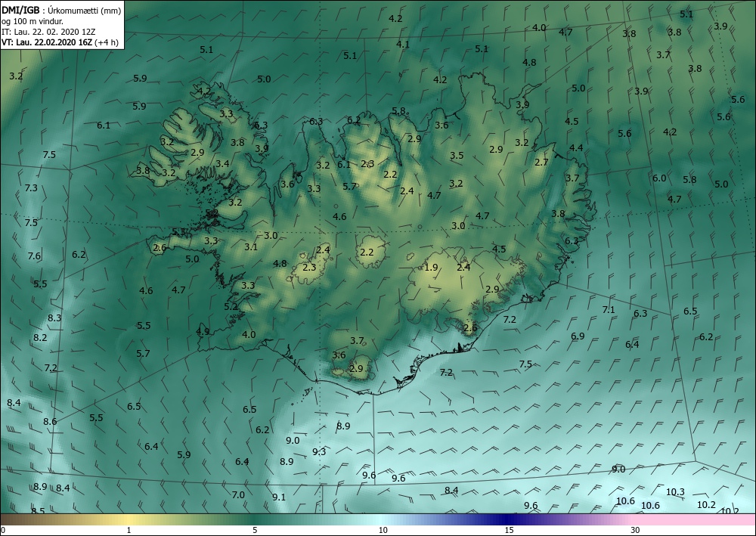Click the "8.2" value on the map

(x=41, y=338)
